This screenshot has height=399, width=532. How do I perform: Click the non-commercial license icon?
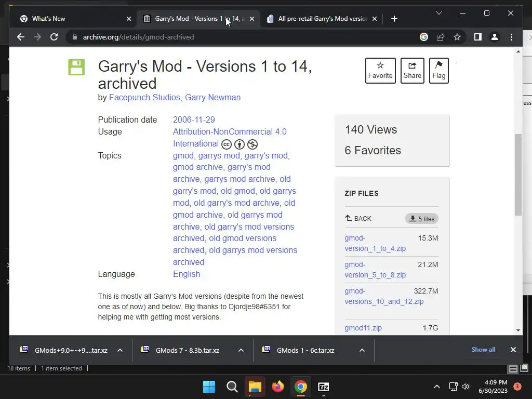[x=252, y=144]
